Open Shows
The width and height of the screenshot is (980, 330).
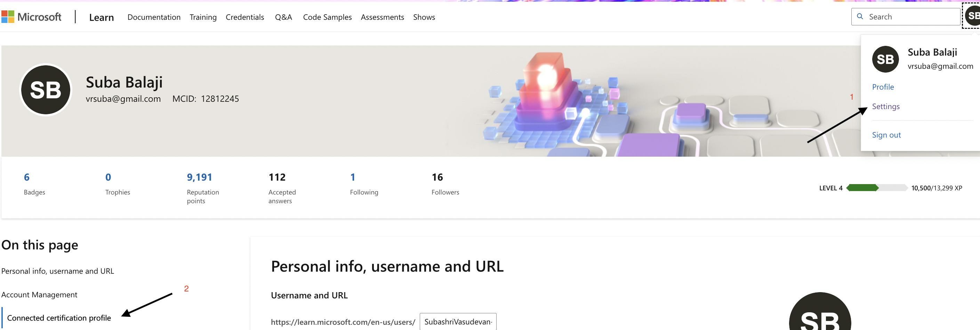pyautogui.click(x=424, y=17)
